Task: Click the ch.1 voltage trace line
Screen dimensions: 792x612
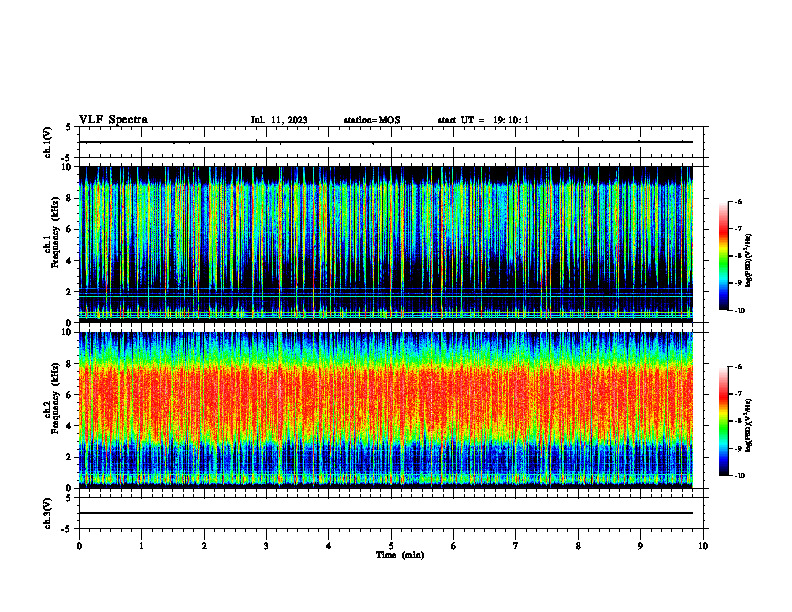Action: 385,142
